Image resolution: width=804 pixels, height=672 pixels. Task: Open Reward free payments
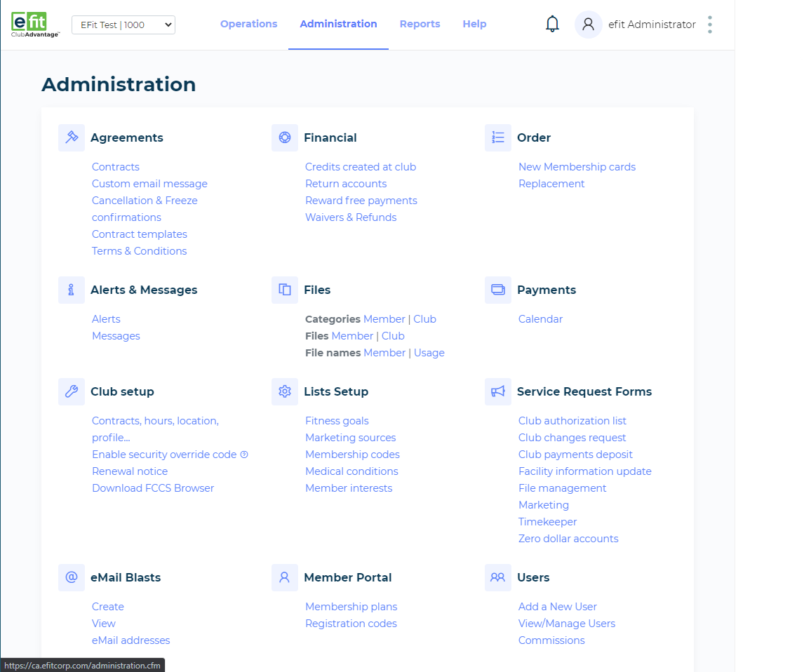coord(361,201)
